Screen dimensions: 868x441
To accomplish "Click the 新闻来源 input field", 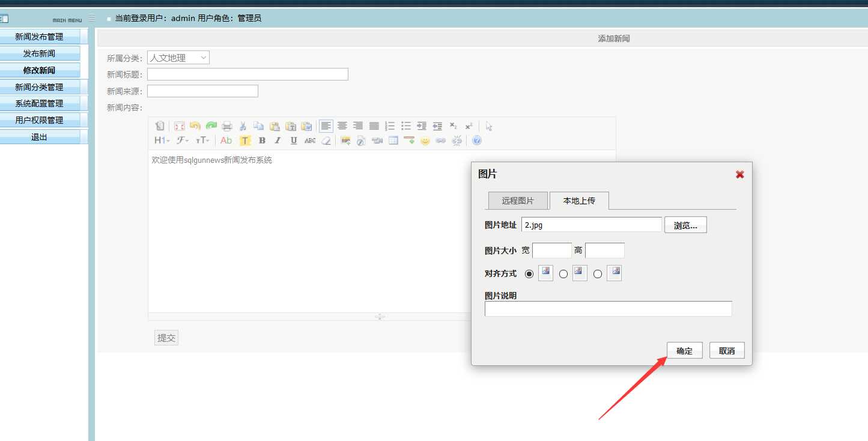I will click(202, 91).
